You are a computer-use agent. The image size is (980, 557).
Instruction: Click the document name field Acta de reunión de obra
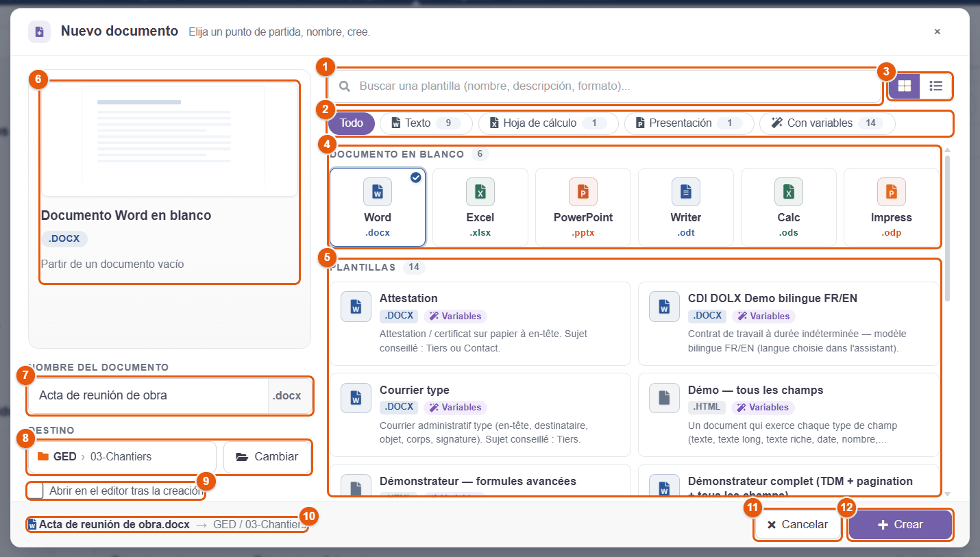click(148, 395)
